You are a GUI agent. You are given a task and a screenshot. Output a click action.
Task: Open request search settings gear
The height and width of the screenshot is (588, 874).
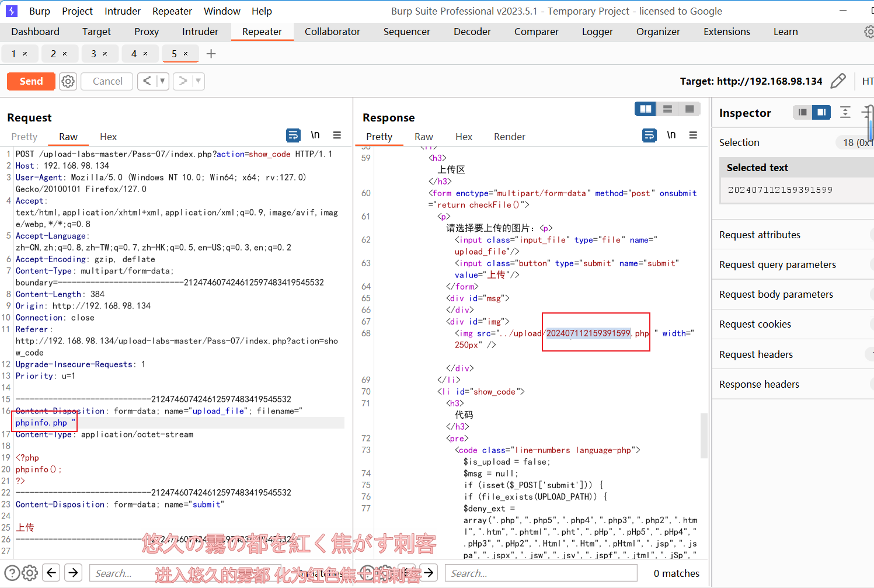tap(30, 573)
